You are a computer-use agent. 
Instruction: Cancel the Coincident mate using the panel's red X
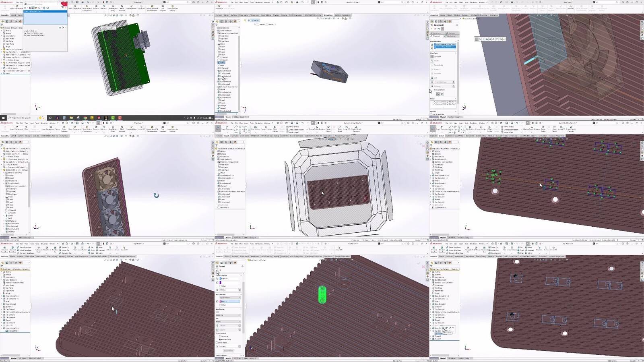(435, 29)
